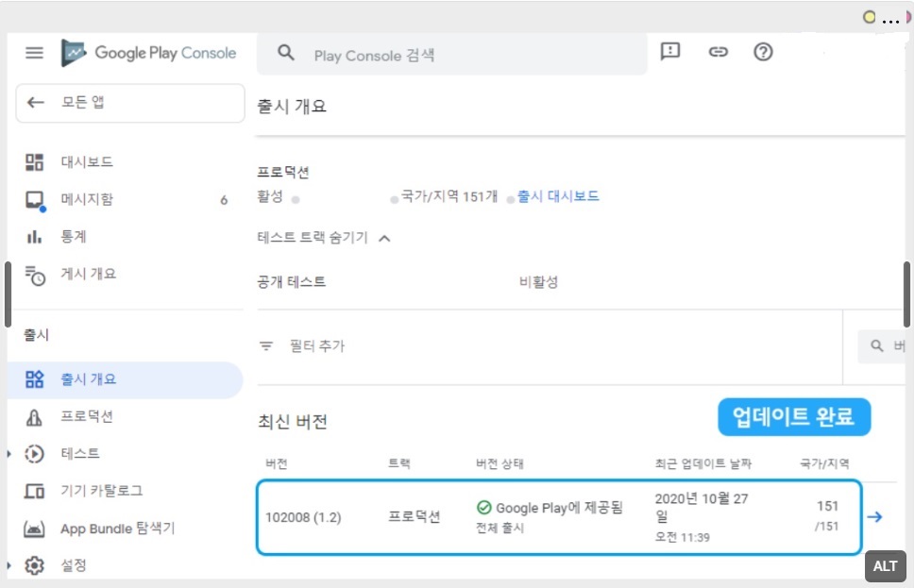Click the 프로덕션 rocket icon

tap(34, 417)
